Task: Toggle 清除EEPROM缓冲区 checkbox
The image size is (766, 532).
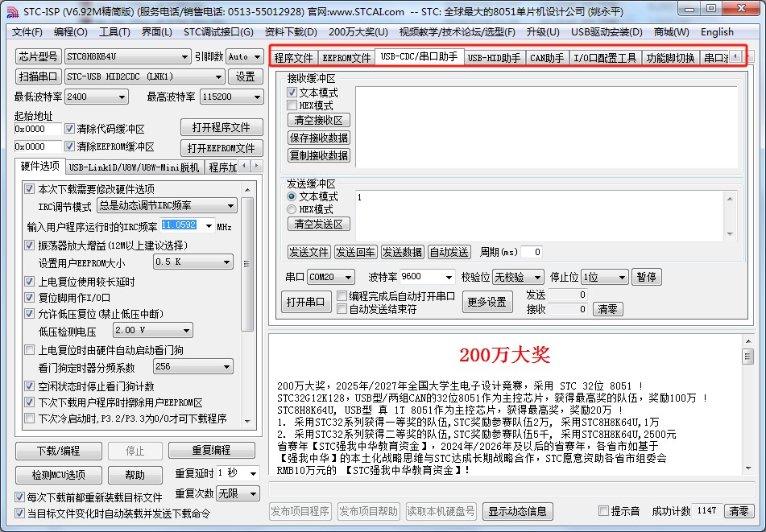Action: [69, 146]
